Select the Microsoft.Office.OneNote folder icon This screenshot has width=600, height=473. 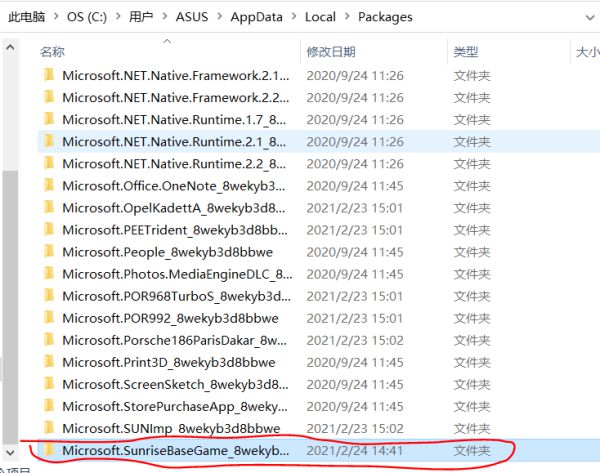(x=48, y=185)
